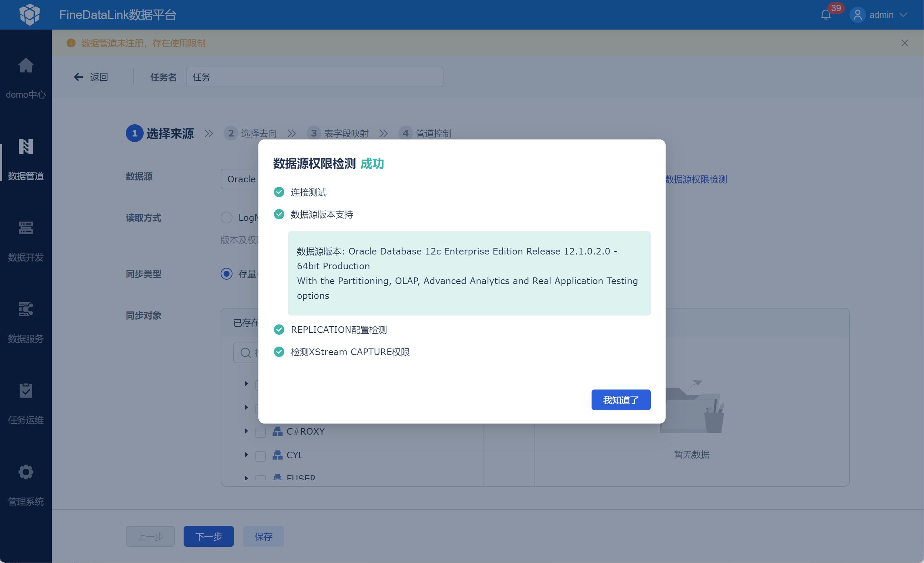Expand the CYL tree node
This screenshot has width=924, height=563.
point(247,455)
